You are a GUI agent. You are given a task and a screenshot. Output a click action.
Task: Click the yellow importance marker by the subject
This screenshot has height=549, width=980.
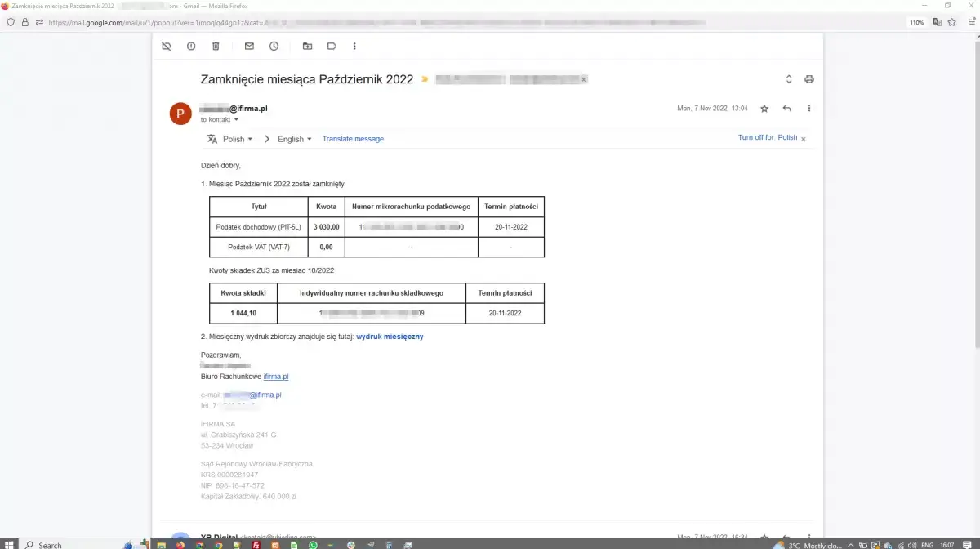tap(424, 79)
